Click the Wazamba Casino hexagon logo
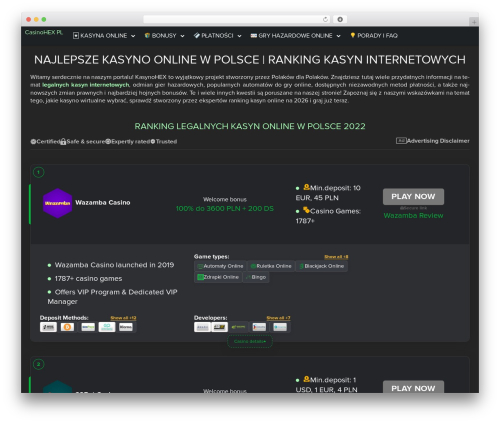 pyautogui.click(x=57, y=203)
